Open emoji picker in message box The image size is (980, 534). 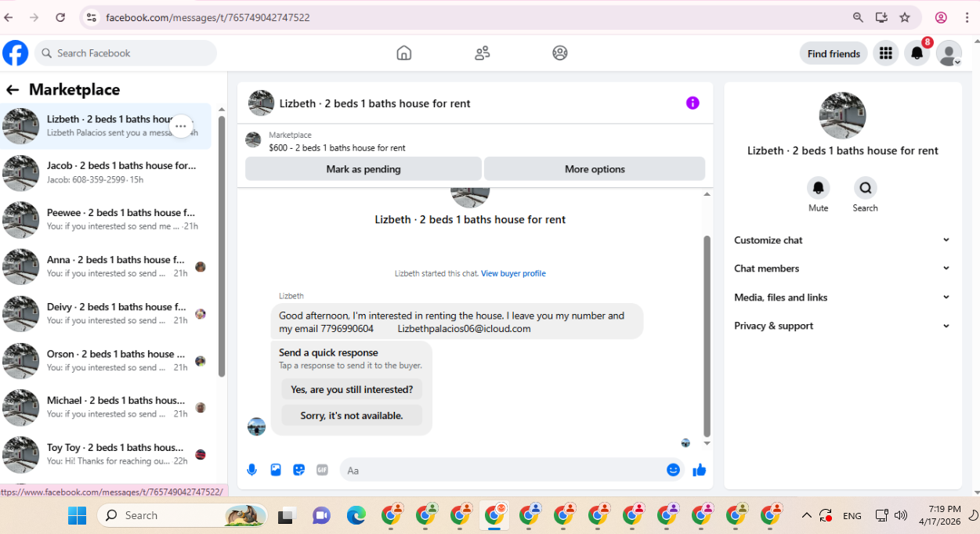673,470
